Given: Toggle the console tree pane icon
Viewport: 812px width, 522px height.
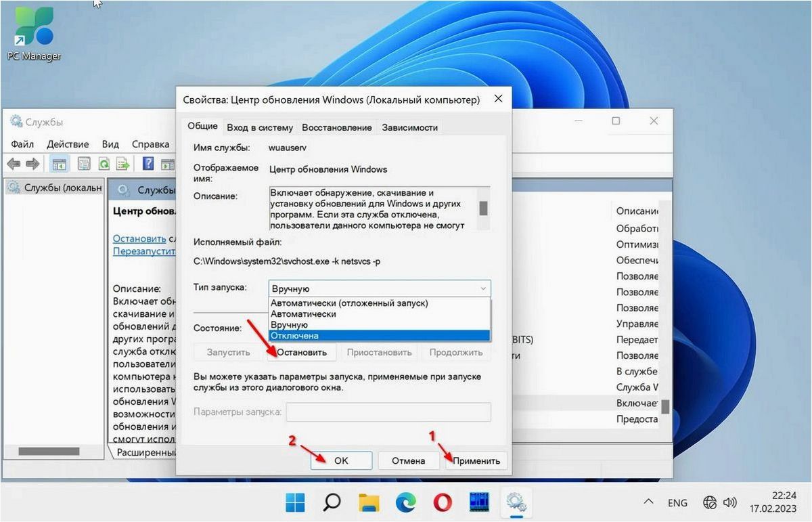Looking at the screenshot, I should (59, 164).
